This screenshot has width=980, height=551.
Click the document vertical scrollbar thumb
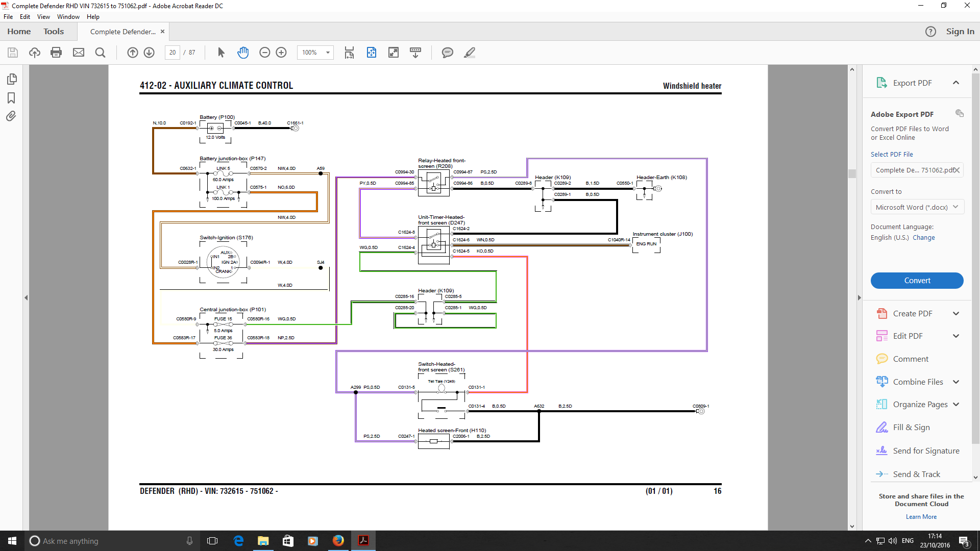852,173
